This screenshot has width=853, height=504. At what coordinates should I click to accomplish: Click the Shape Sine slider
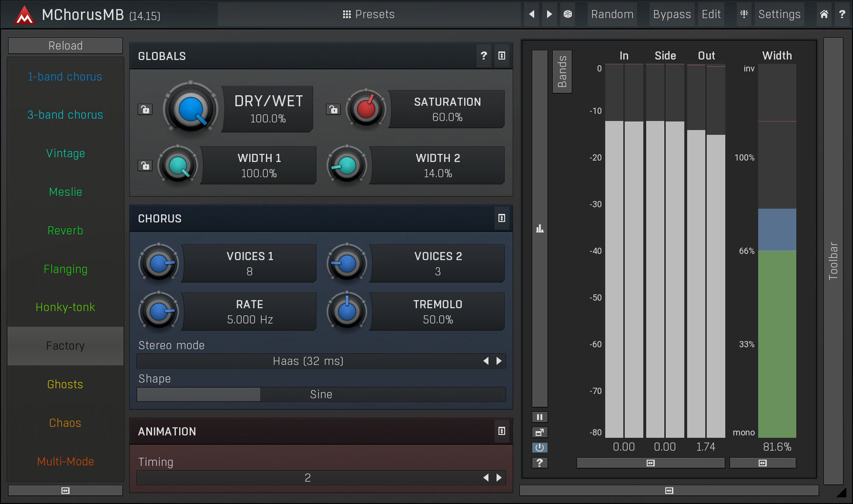[321, 394]
